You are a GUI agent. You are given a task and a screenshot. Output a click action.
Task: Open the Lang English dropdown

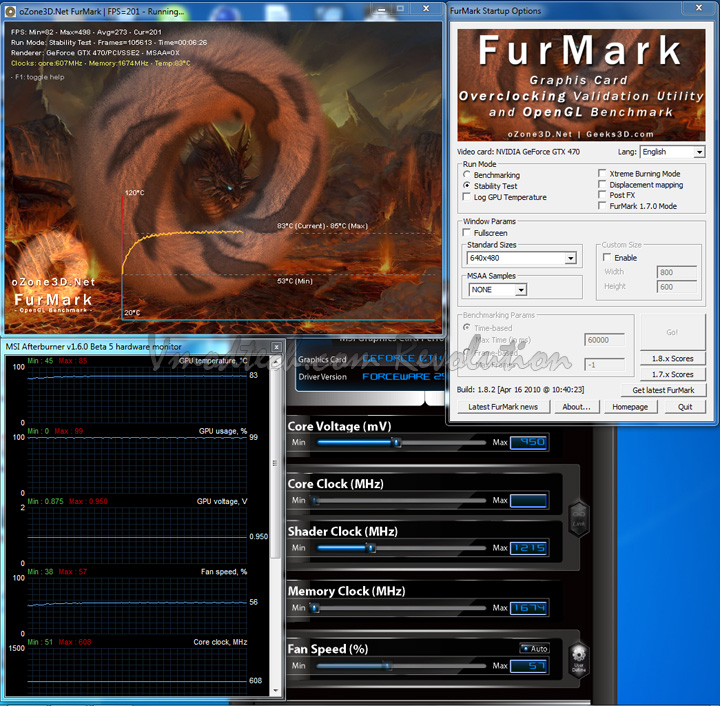pos(699,152)
